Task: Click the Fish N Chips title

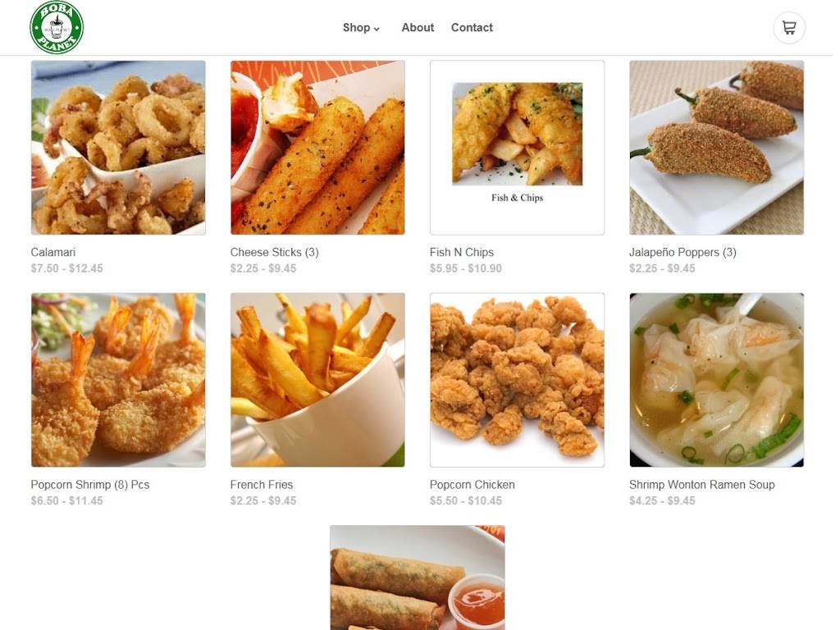Action: click(x=462, y=253)
